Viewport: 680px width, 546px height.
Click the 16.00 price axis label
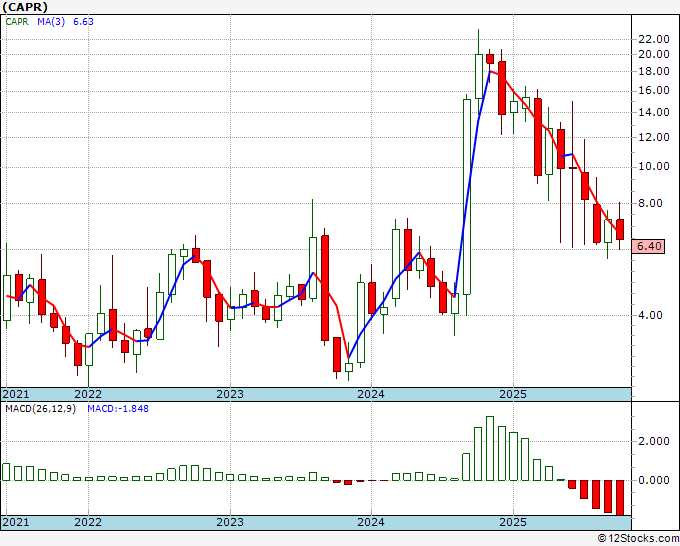pyautogui.click(x=654, y=91)
